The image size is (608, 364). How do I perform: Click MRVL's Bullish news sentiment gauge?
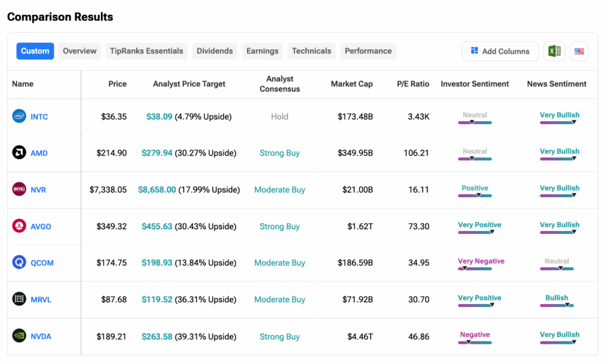point(557,305)
